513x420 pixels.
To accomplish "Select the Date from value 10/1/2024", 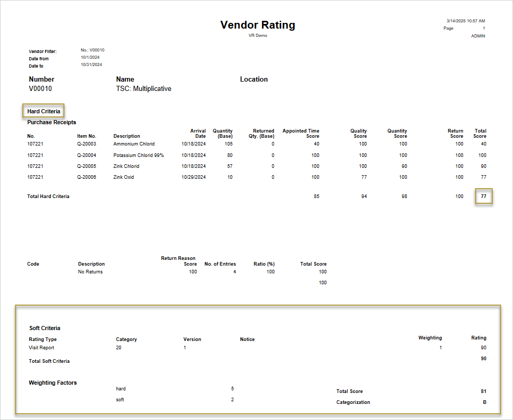I will click(x=89, y=57).
